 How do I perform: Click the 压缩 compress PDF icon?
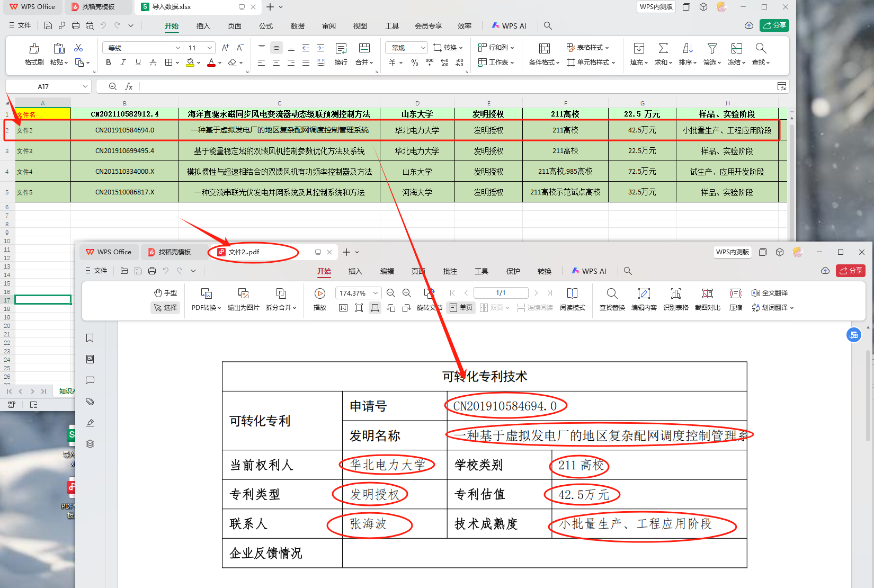pos(735,294)
